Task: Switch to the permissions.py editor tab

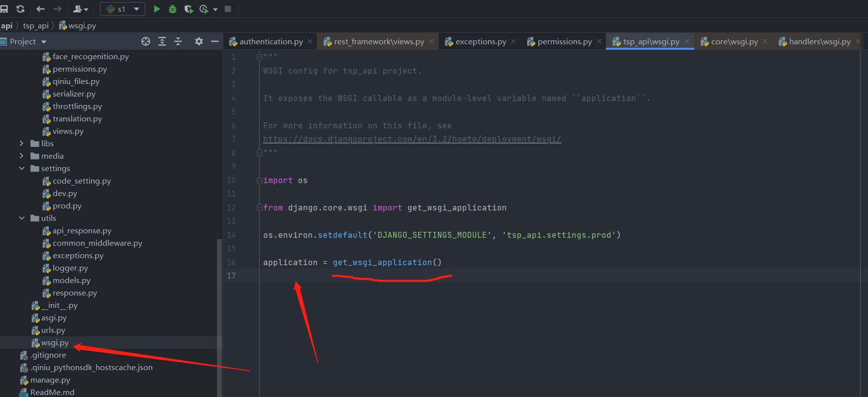Action: pos(565,42)
